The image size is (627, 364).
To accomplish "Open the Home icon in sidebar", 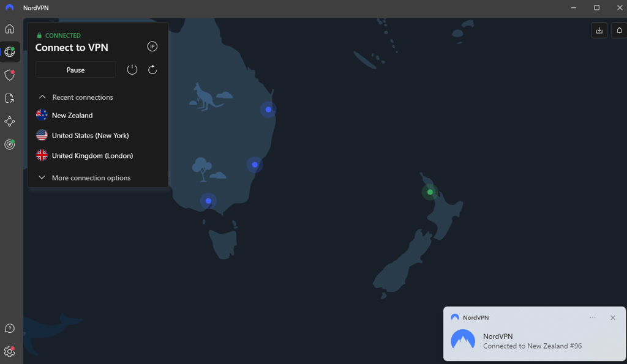I will (x=10, y=29).
